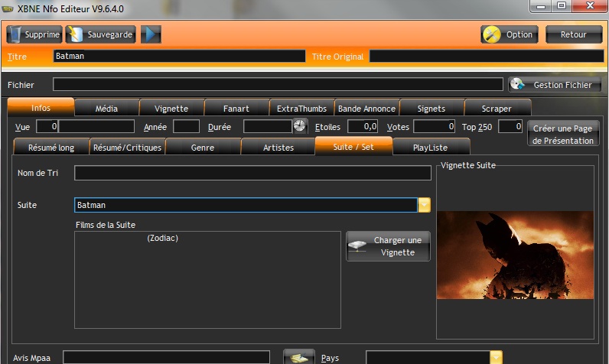Open the Scraper tab
This screenshot has height=364, width=609.
[x=497, y=109]
